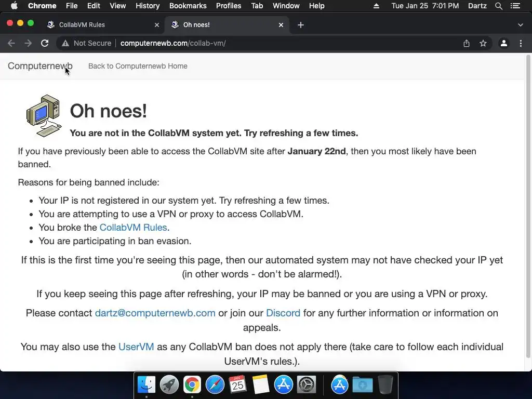Open a new tab with the plus button
Viewport: 532px width, 399px height.
point(301,25)
